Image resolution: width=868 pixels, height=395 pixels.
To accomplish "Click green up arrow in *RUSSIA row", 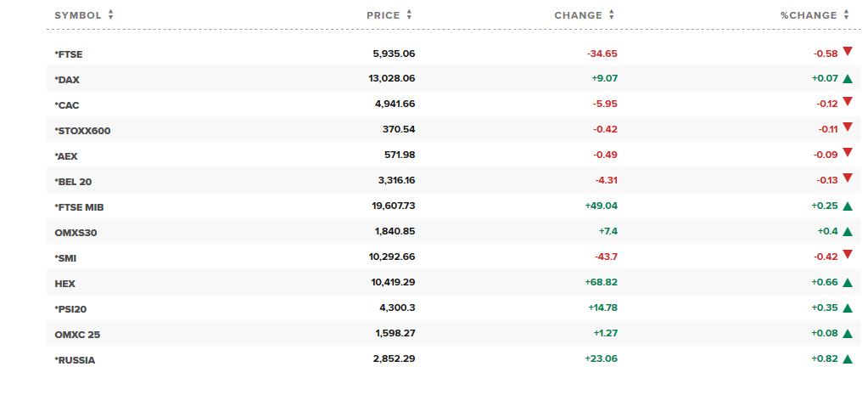I will point(847,359).
